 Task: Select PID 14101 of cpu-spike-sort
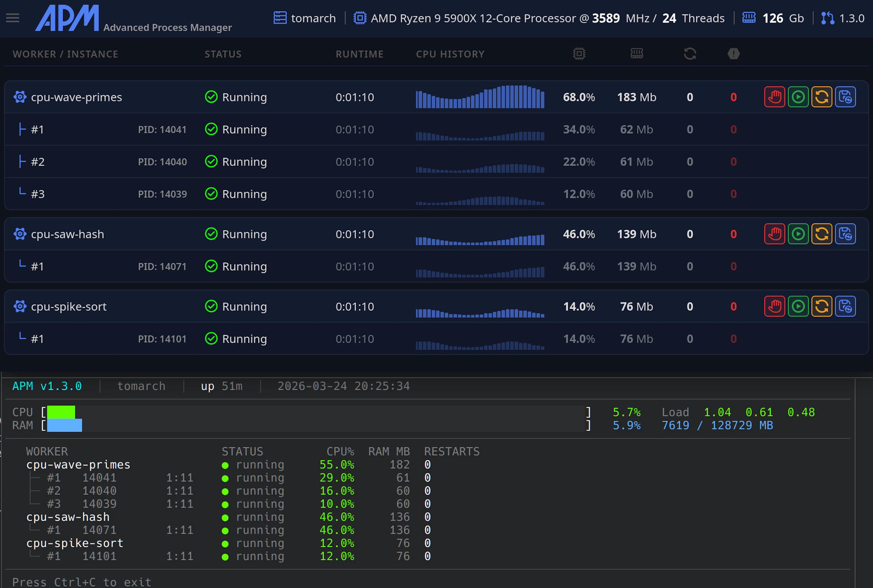tap(162, 339)
